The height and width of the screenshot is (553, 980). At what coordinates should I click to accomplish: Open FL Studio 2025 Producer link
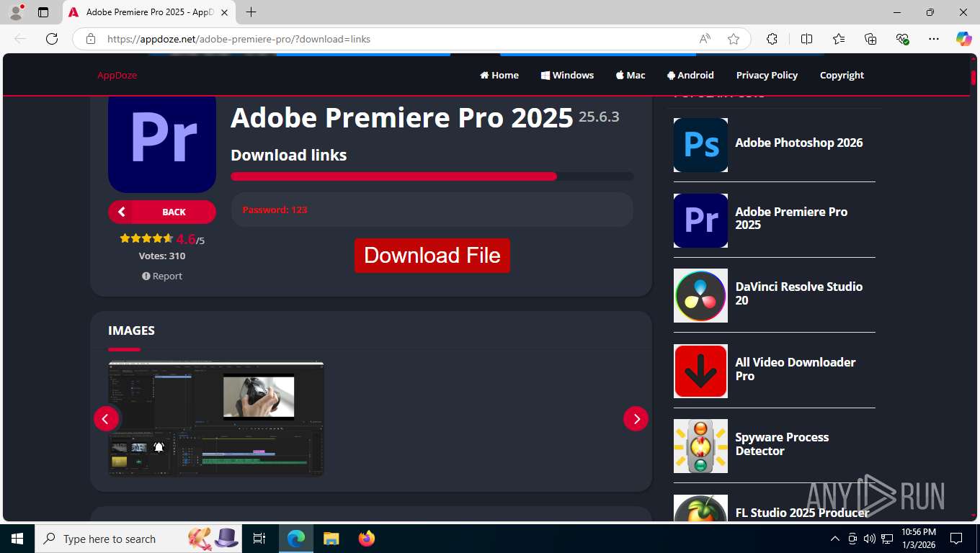pos(802,513)
